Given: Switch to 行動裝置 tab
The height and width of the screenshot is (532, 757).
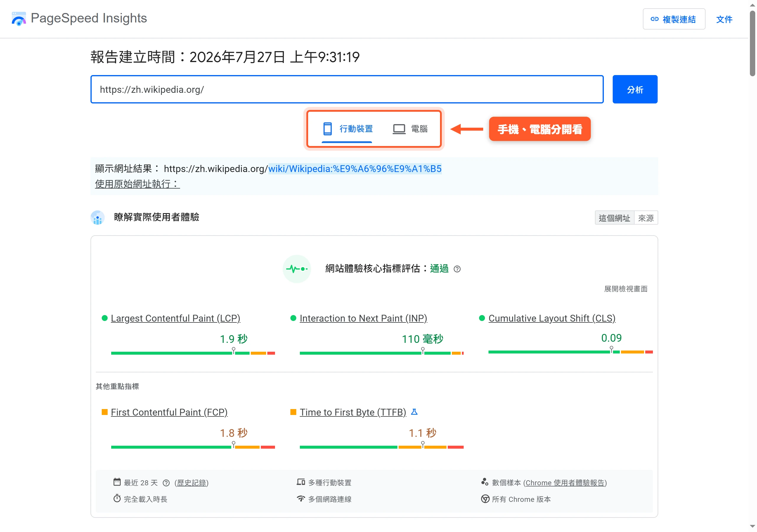Looking at the screenshot, I should pos(347,129).
